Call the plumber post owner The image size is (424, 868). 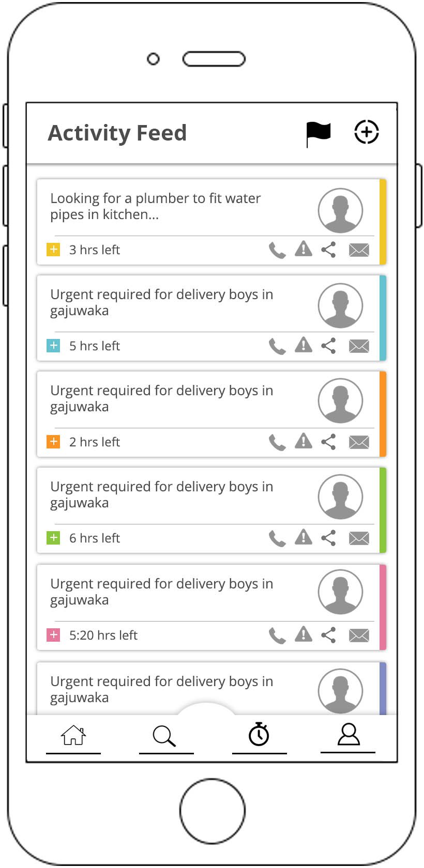[x=277, y=251]
